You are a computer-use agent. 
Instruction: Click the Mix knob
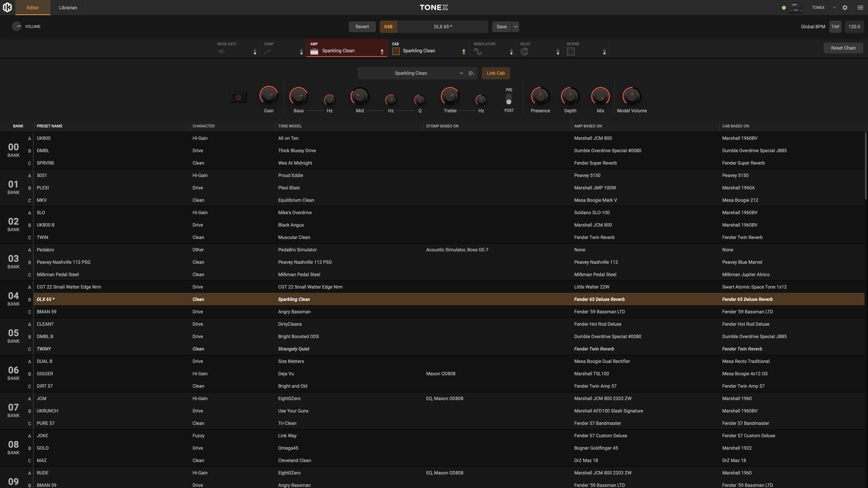(600, 96)
